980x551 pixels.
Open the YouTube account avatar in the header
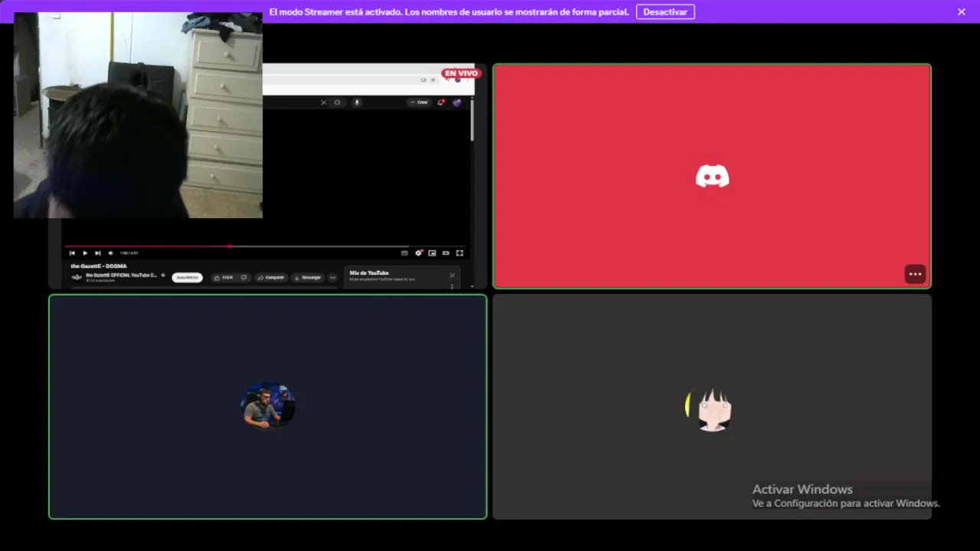pos(457,103)
